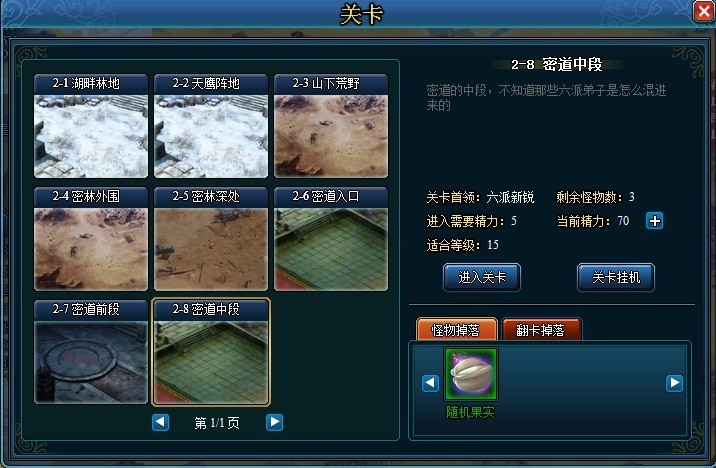Select stage 2-7 密道前段
Image resolution: width=716 pixels, height=468 pixels.
pos(91,352)
